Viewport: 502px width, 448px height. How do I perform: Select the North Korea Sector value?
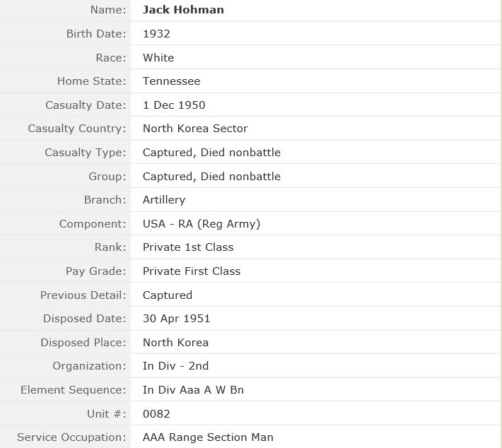[195, 129]
